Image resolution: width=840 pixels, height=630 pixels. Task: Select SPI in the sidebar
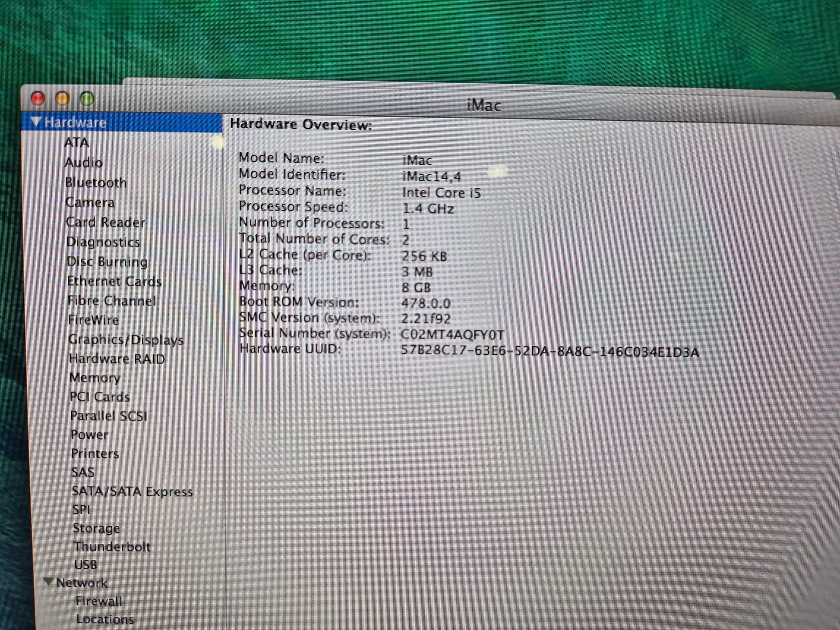(81, 510)
